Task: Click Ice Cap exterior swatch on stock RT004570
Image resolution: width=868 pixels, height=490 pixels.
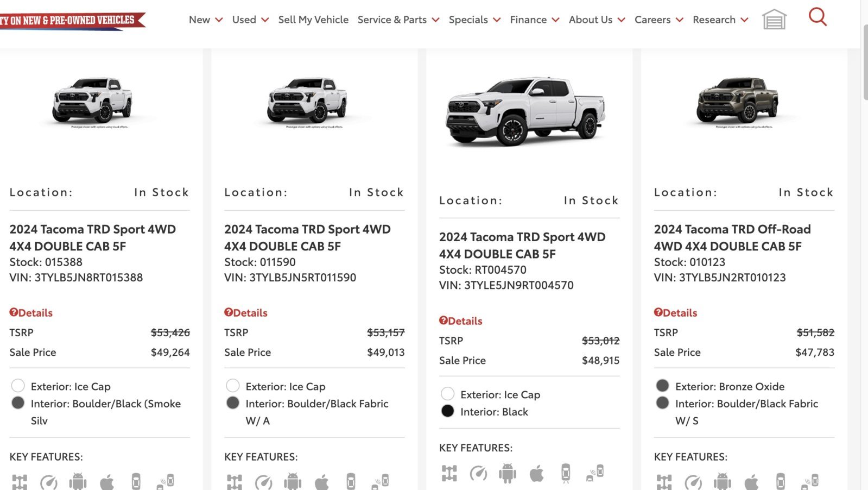Action: click(x=448, y=394)
